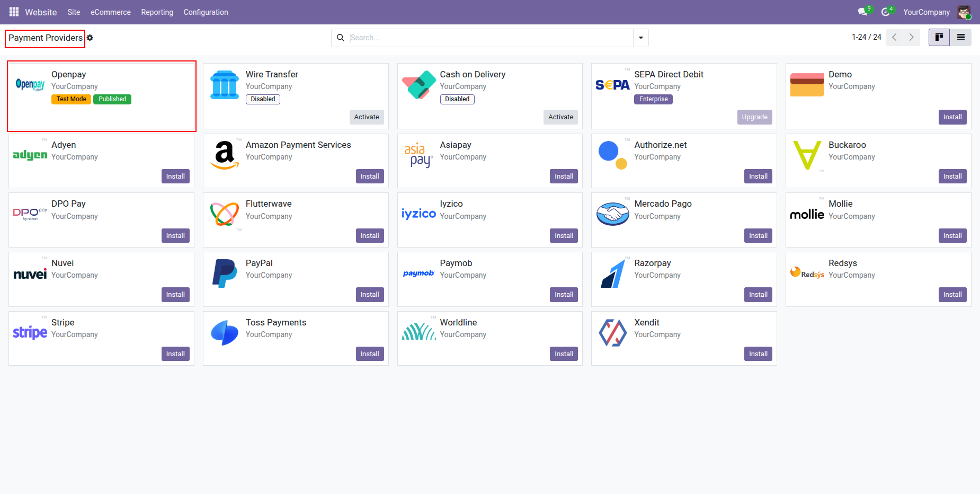Open YourCompany company switcher
The height and width of the screenshot is (494, 980).
(x=926, y=12)
